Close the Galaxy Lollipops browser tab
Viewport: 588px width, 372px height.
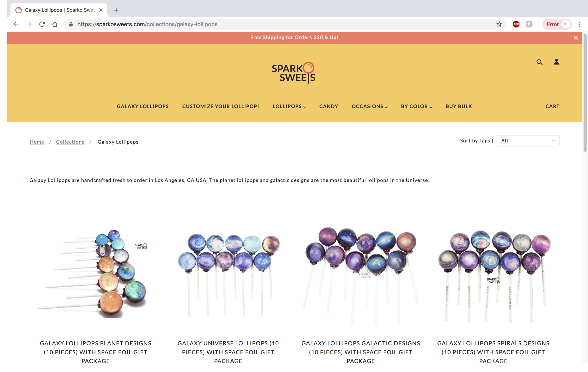tap(101, 10)
